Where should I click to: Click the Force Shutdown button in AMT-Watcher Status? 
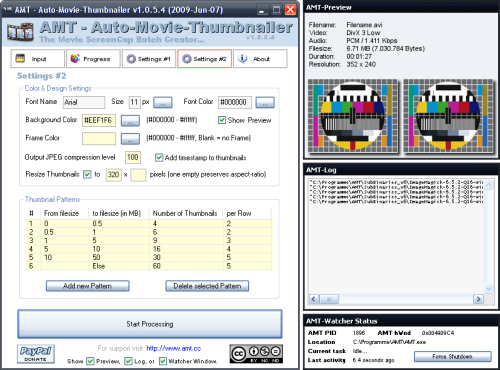[x=453, y=356]
